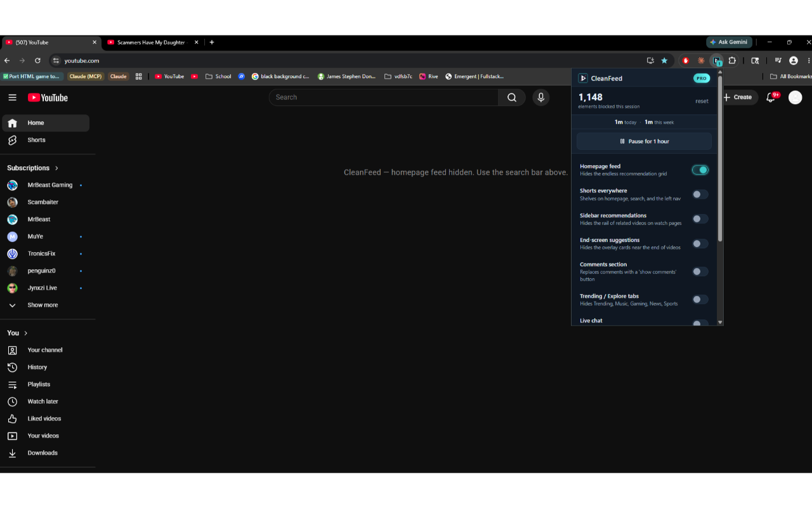Go to Shorts in YouTube sidebar

pos(46,140)
